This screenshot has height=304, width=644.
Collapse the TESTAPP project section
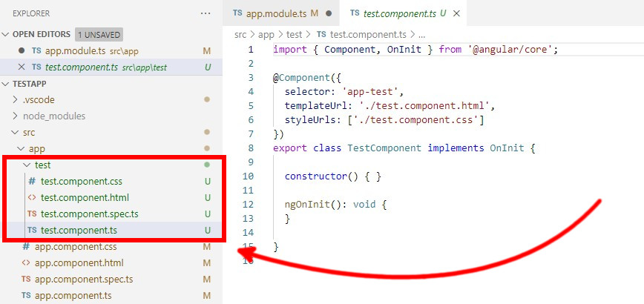[7, 83]
